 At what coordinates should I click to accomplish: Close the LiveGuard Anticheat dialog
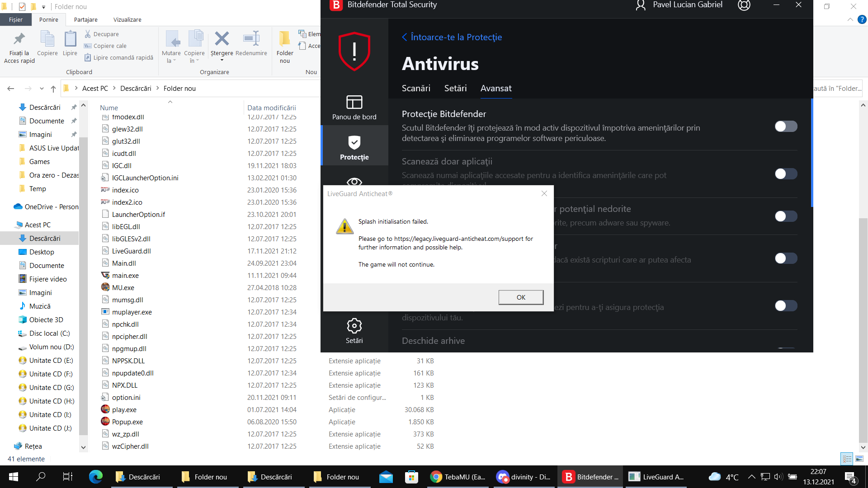(544, 193)
